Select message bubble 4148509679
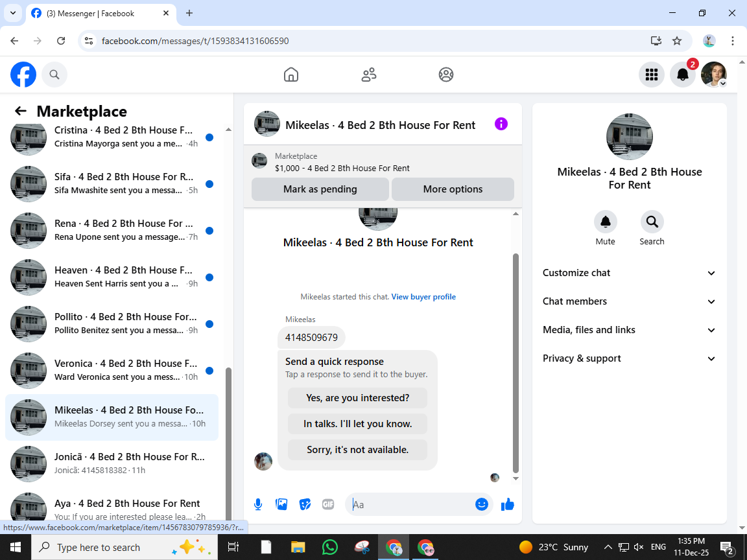 [311, 338]
